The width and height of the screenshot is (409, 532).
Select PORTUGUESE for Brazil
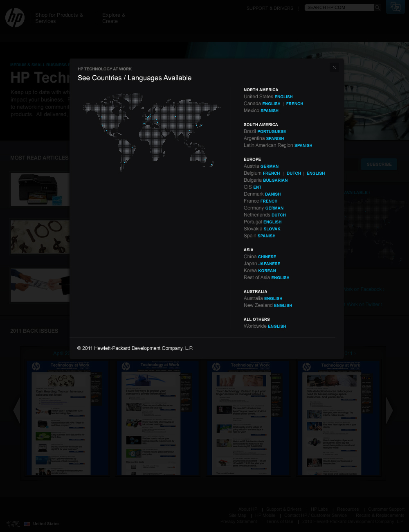click(272, 131)
